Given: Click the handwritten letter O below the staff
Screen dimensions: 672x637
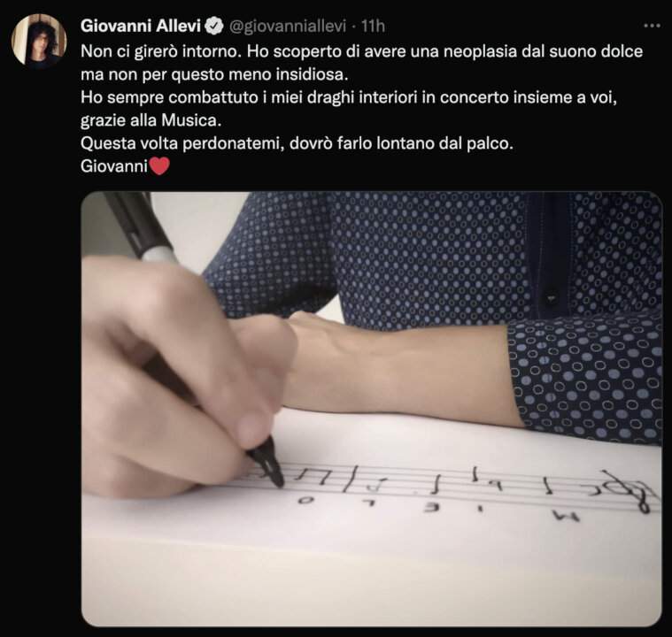Looking at the screenshot, I should tap(304, 500).
